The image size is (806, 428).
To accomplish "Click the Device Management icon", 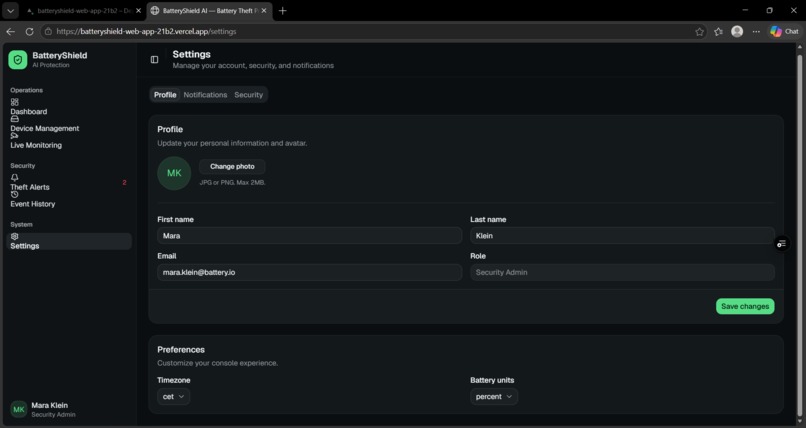I will pyautogui.click(x=14, y=119).
